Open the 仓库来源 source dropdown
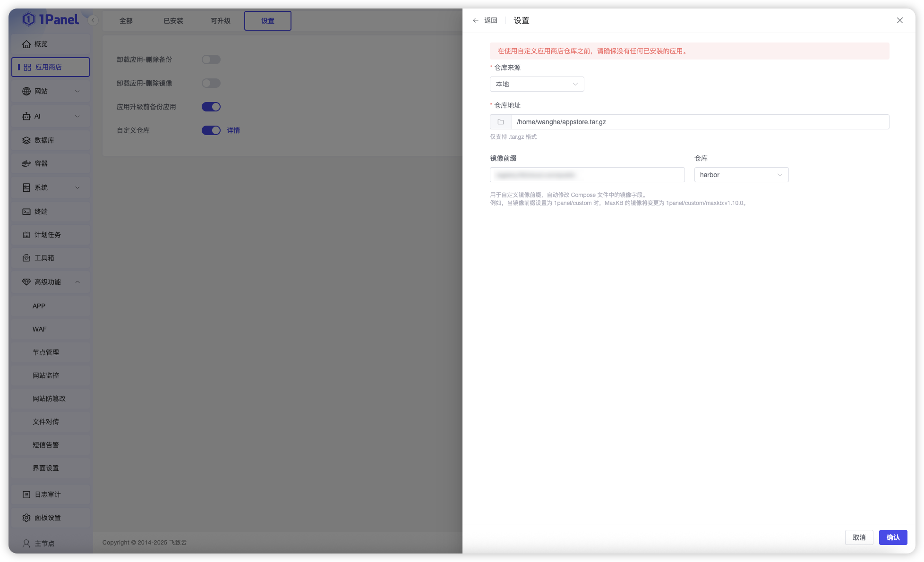Viewport: 924px width, 562px height. coord(537,84)
